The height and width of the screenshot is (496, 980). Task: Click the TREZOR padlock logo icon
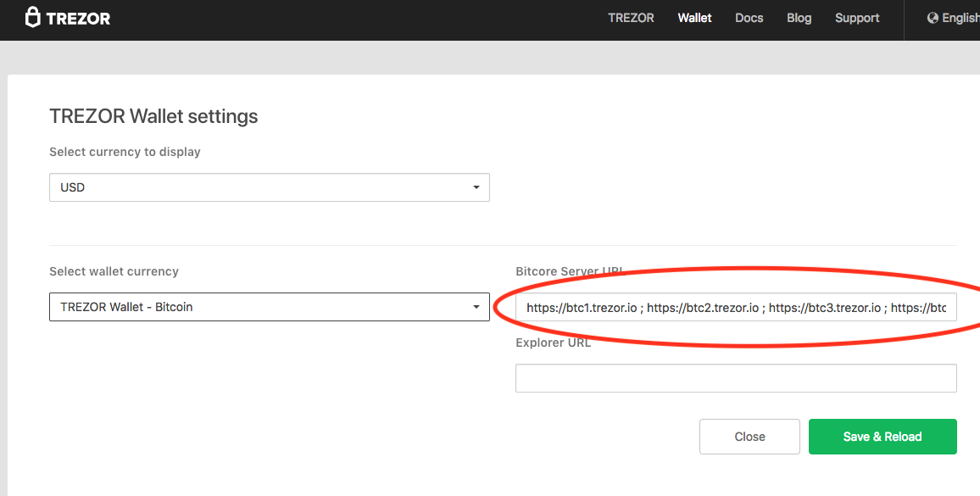tap(33, 18)
